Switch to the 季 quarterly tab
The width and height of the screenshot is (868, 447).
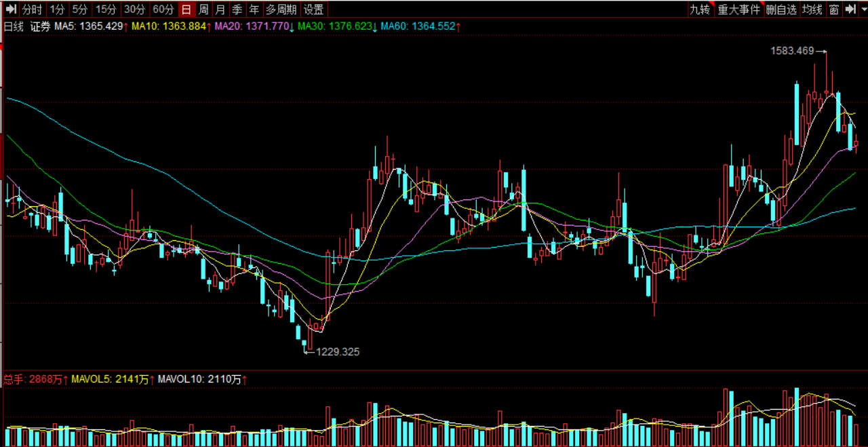tap(237, 9)
